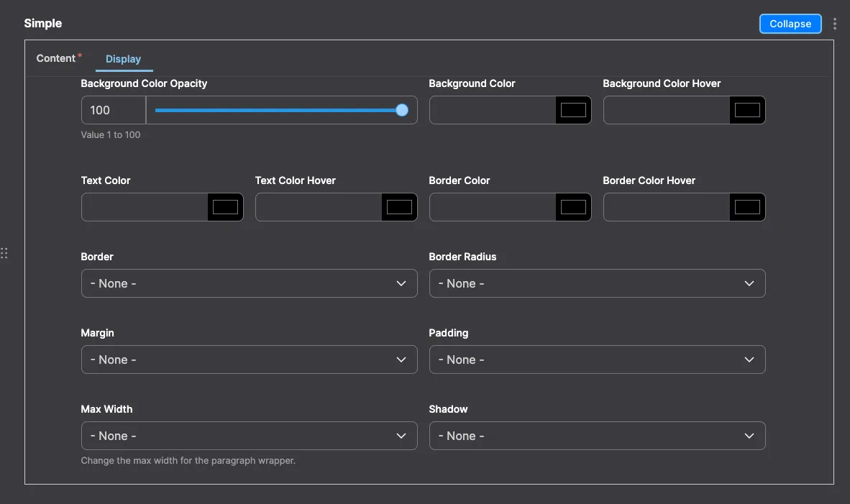Click the Background Color text input
The width and height of the screenshot is (850, 504).
tap(492, 110)
